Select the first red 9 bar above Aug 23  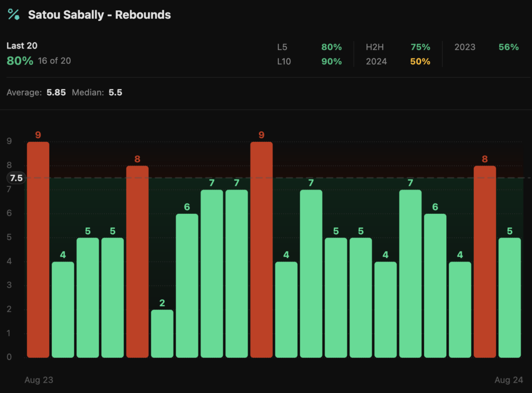pyautogui.click(x=38, y=250)
